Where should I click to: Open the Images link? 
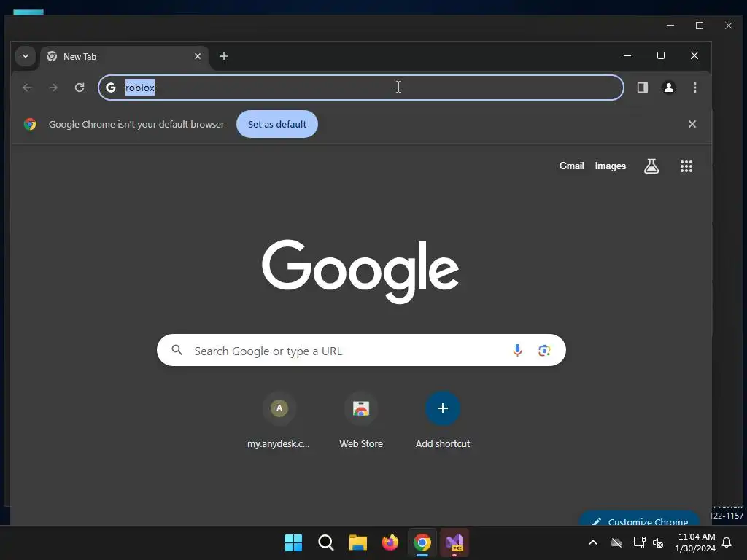coord(611,166)
